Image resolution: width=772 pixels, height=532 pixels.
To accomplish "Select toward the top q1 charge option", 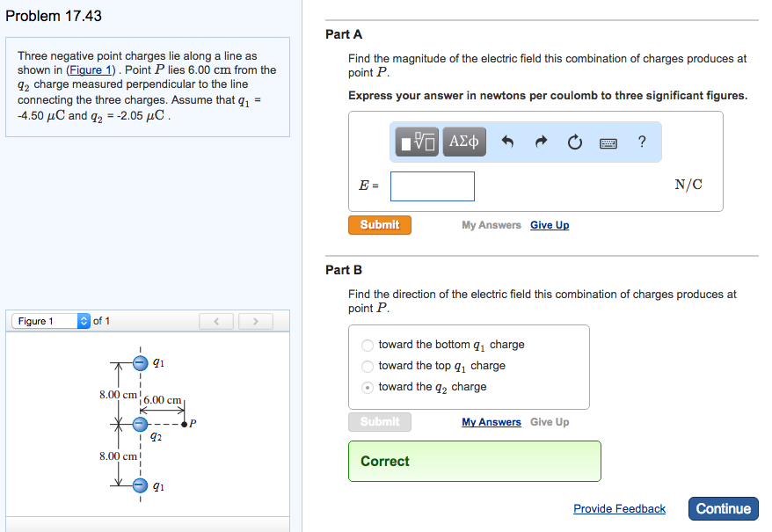I will (367, 366).
